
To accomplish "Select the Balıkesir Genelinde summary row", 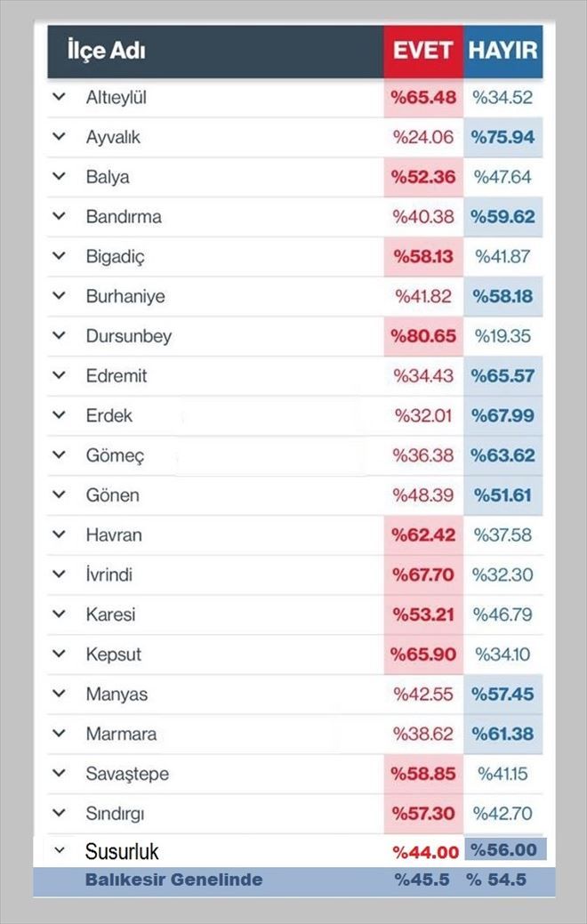I will 294,880.
